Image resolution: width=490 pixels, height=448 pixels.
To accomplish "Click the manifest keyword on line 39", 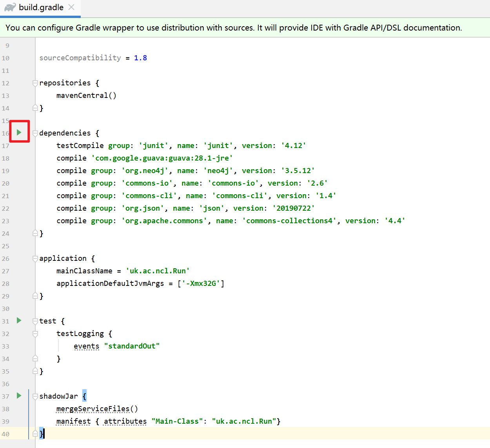I will (x=73, y=421).
